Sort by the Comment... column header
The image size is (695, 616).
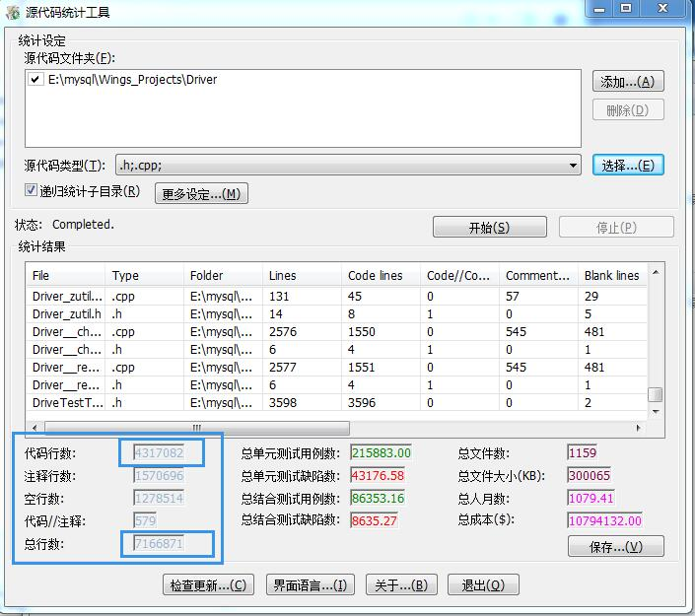coord(538,276)
